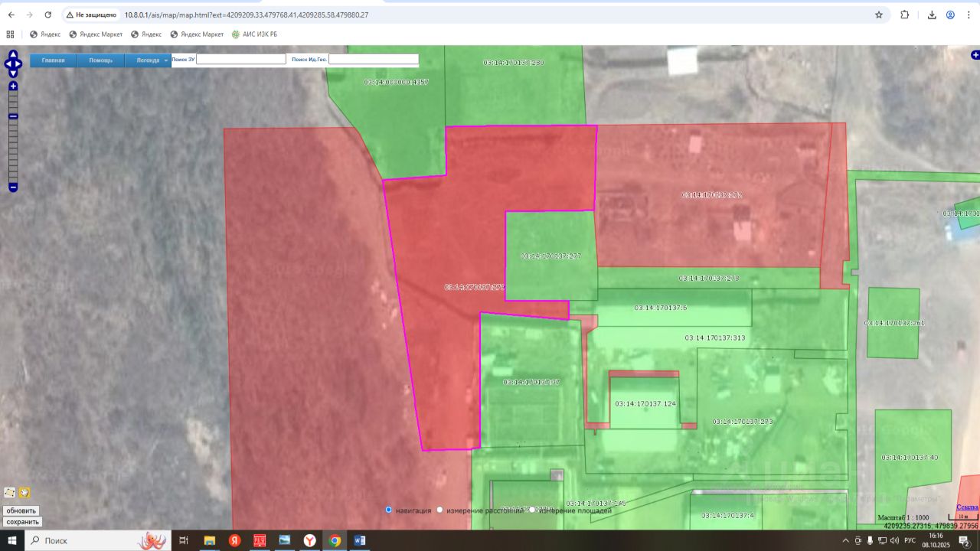The height and width of the screenshot is (551, 980).
Task: Open the browser profile menu
Action: pos(950,15)
